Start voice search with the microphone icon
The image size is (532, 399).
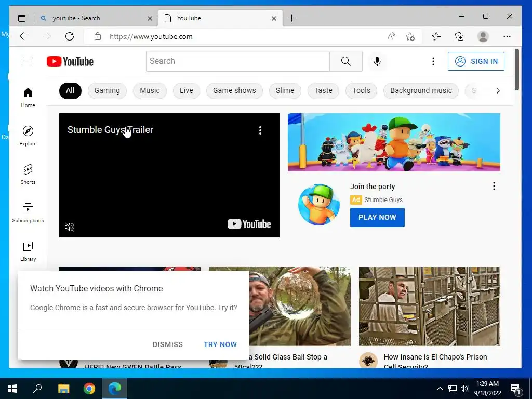tap(377, 61)
